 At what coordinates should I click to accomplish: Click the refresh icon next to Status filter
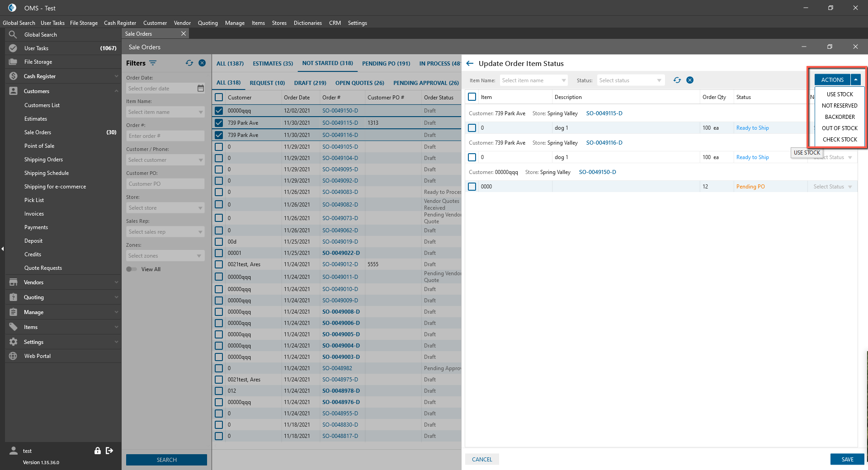677,80
